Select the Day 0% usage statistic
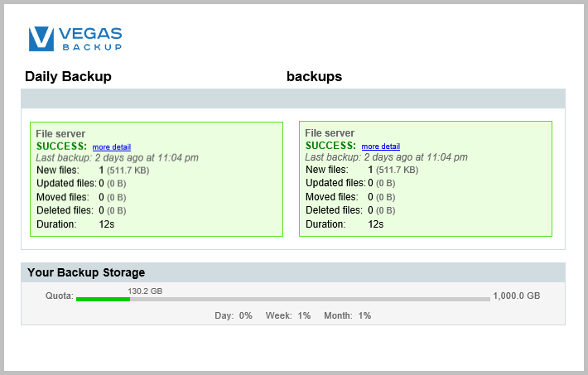This screenshot has width=588, height=375. click(x=234, y=315)
